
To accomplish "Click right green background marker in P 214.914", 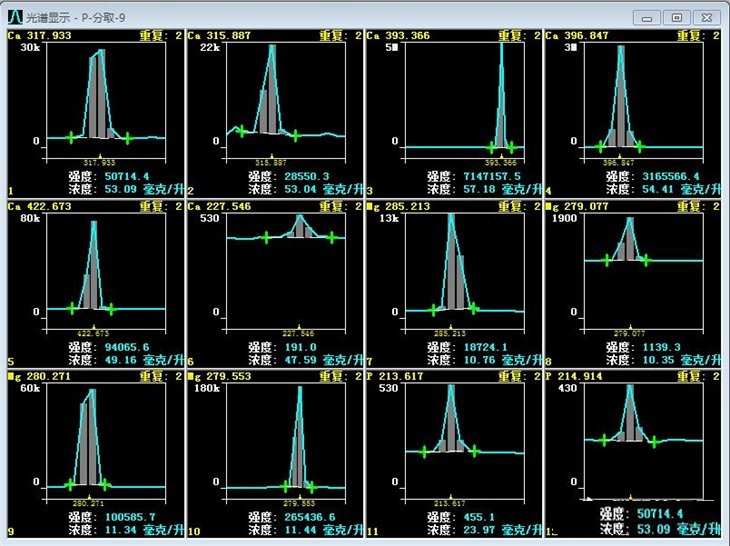I will pos(654,442).
